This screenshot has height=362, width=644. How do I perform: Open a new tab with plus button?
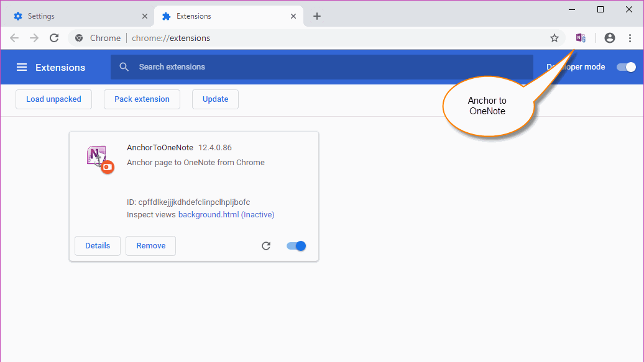(x=316, y=16)
